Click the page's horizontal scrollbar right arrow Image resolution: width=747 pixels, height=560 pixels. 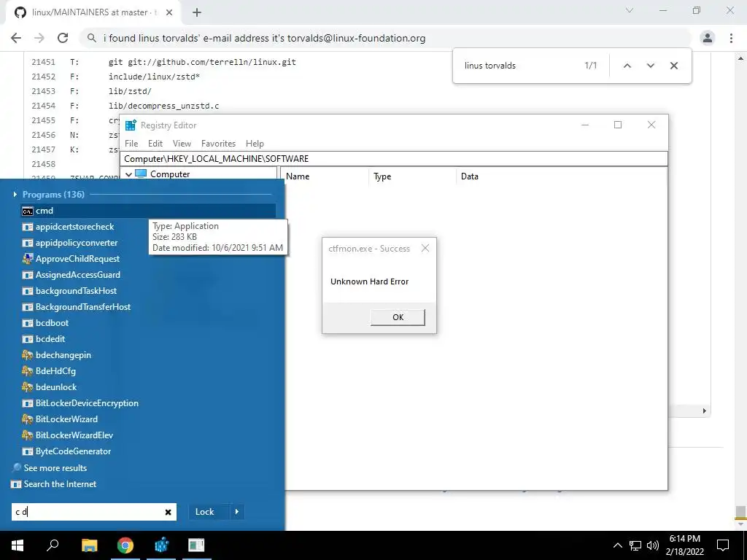click(x=704, y=411)
